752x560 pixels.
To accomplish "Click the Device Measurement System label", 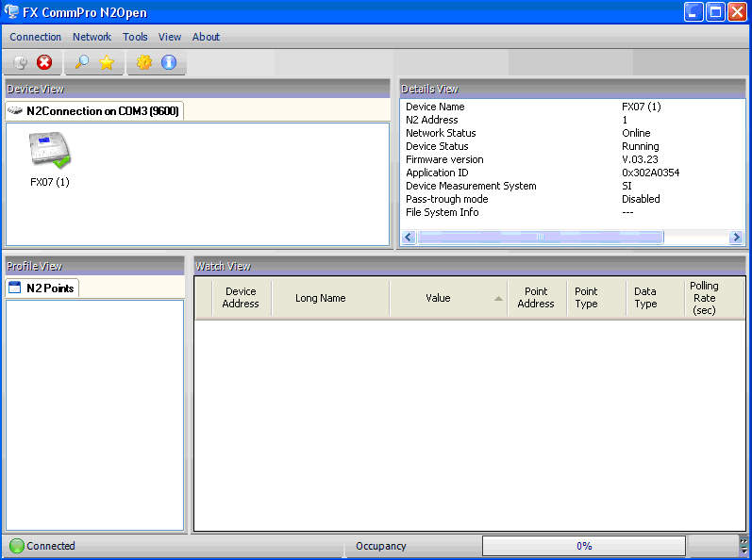I will [x=471, y=186].
